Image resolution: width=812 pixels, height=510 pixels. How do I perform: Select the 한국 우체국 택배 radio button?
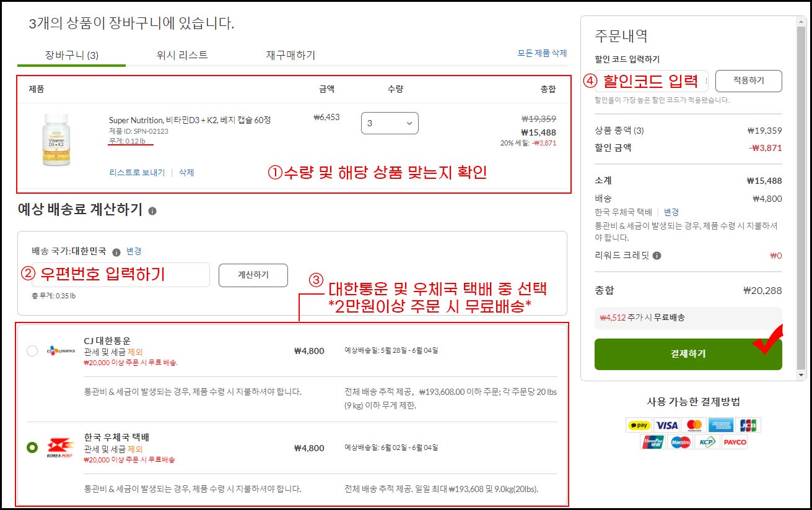click(32, 447)
